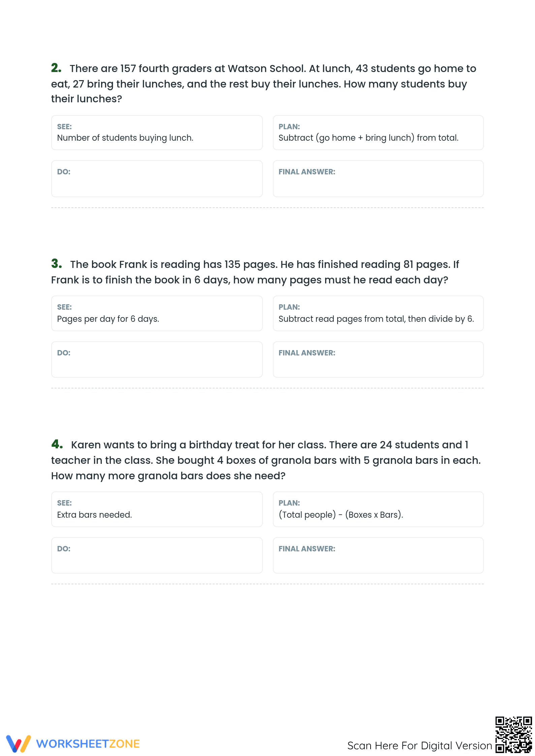Select the PLAN box with Boxes x Bars
The image size is (535, 756).
pos(378,509)
